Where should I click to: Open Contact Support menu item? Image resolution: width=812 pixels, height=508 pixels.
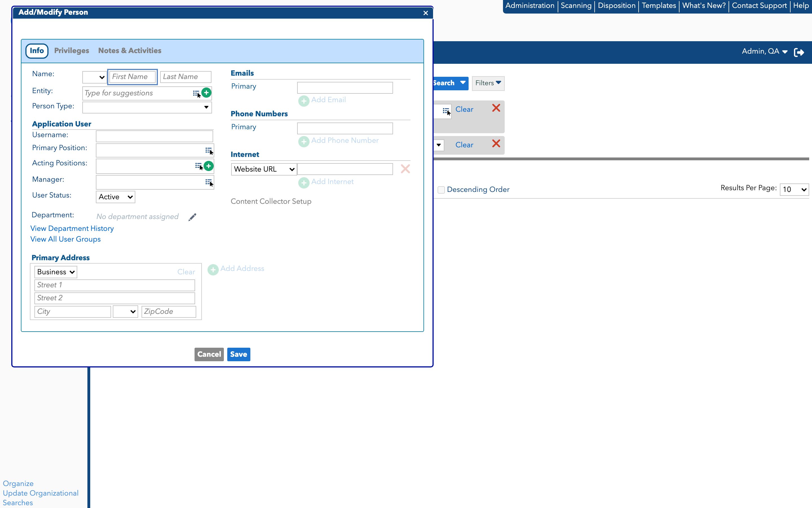click(x=759, y=6)
